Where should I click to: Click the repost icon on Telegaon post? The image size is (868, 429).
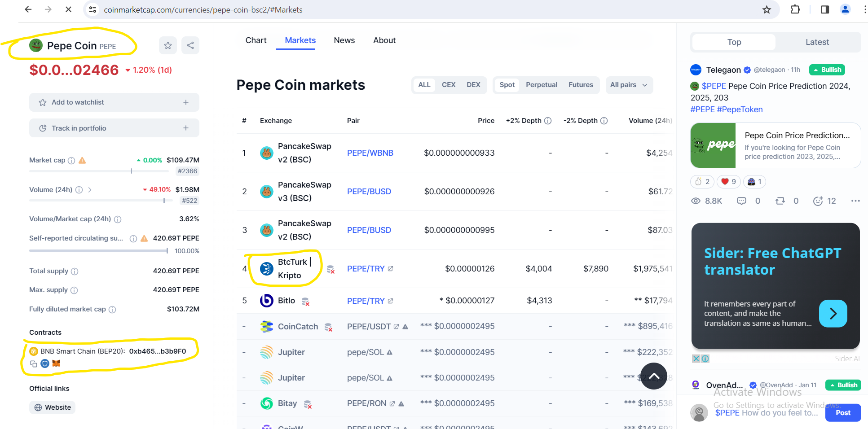[780, 201]
